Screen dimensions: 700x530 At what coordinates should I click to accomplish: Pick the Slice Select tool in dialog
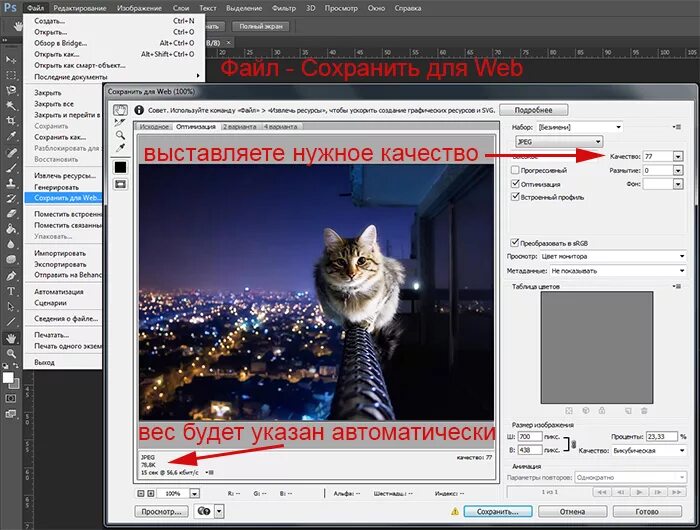[120, 122]
